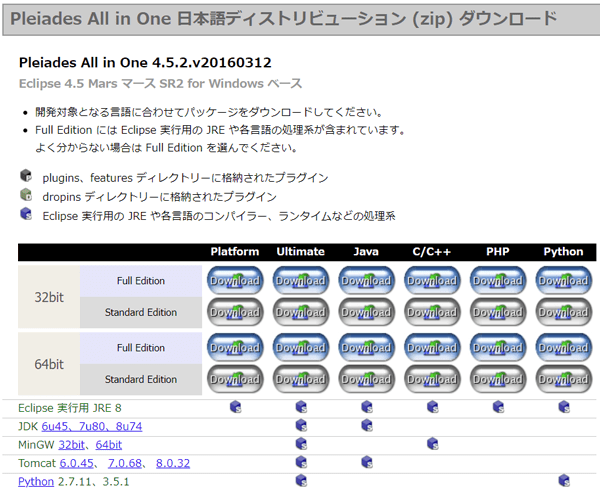The height and width of the screenshot is (491, 600).
Task: Download 32bit Full Edition Python package
Action: 564,281
